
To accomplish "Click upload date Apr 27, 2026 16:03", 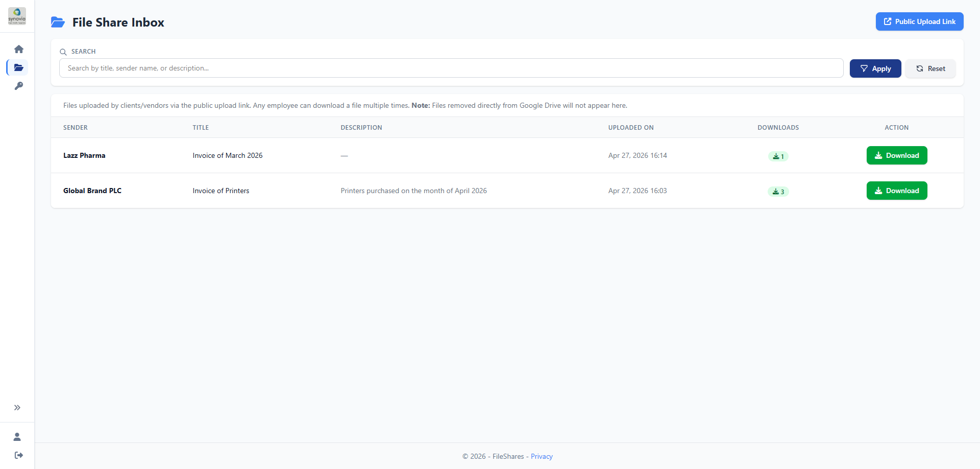I will click(x=638, y=191).
